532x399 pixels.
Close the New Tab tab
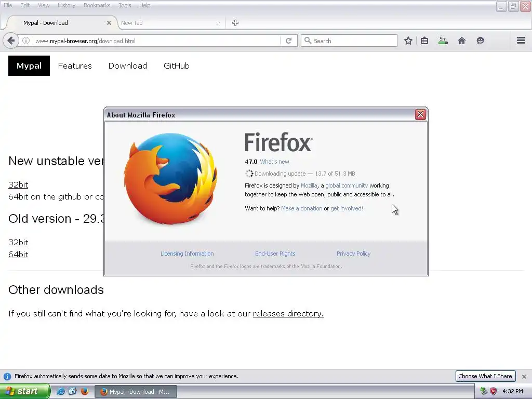pyautogui.click(x=218, y=23)
